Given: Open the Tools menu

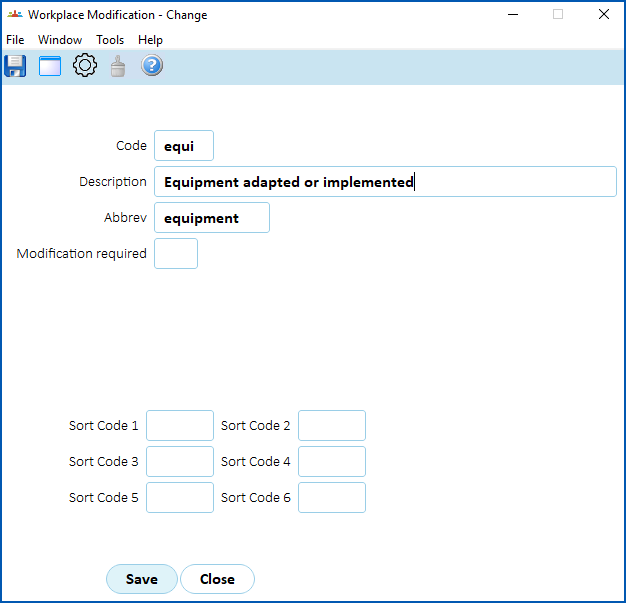Looking at the screenshot, I should pyautogui.click(x=110, y=40).
